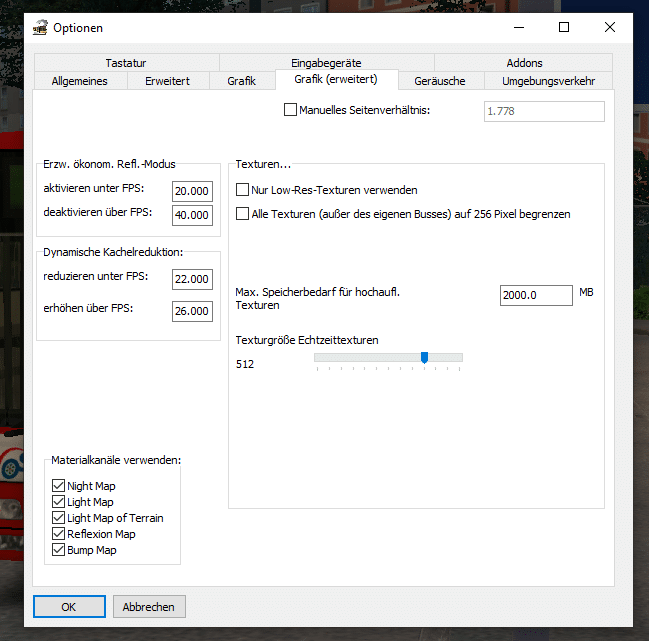Click the Max. Speicherbedarf field showing 2000.0

[x=535, y=295]
